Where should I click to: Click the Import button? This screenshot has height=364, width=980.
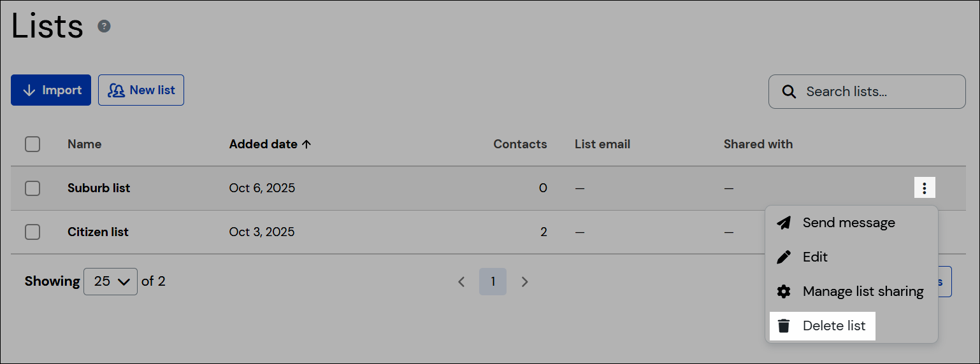pos(51,90)
